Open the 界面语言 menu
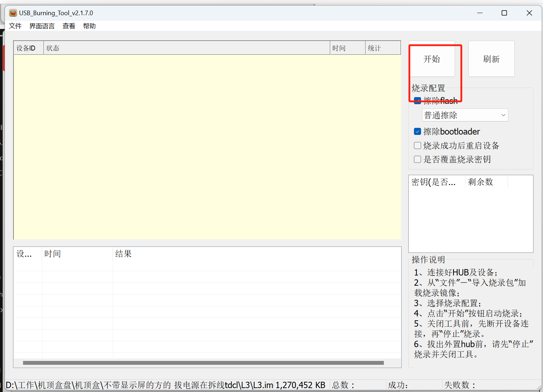Screen dimensions: 543x392 click(42, 26)
